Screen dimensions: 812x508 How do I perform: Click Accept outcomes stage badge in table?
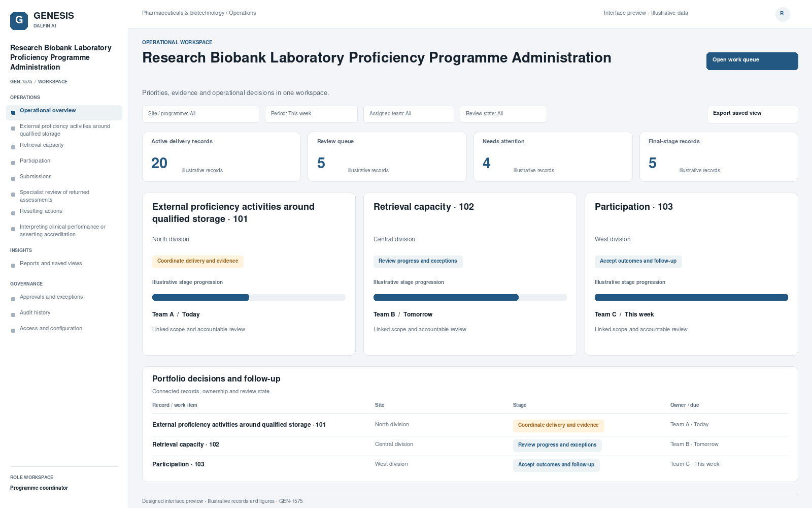point(556,465)
